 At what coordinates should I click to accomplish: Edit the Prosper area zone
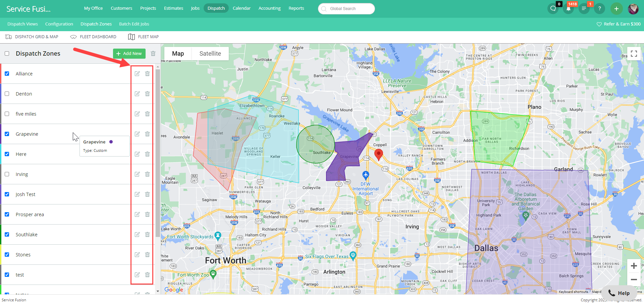click(x=137, y=215)
